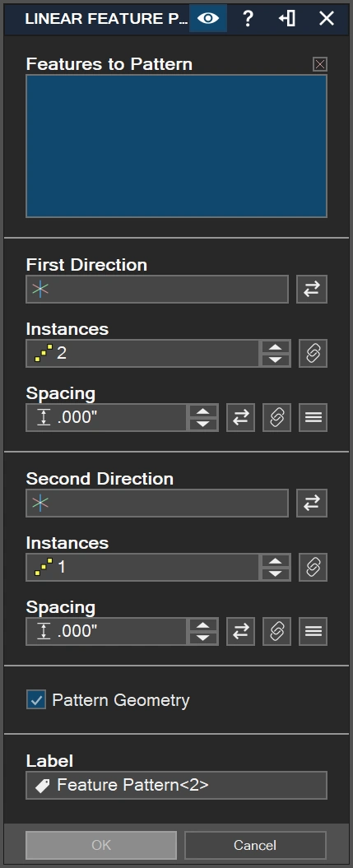This screenshot has width=353, height=868.
Task: Flip First Direction Spacing direction arrows
Action: tap(240, 417)
